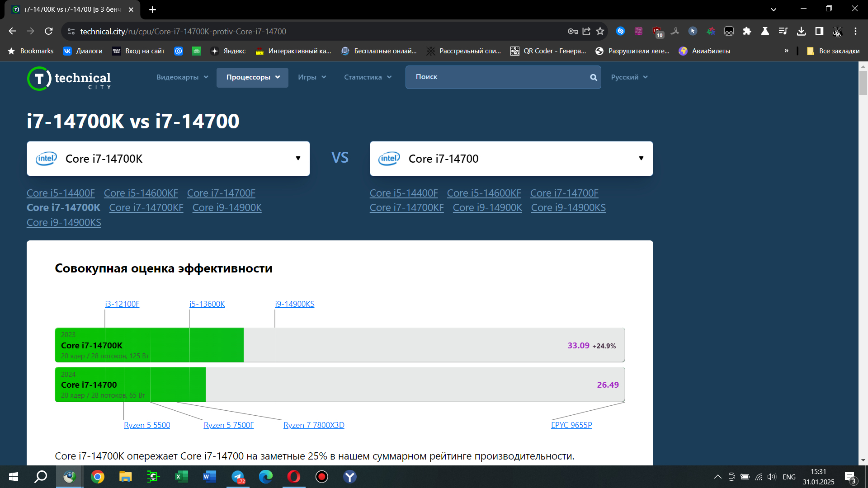This screenshot has width=868, height=488.
Task: Open the Ryzen 7 7800X3D link
Action: click(x=314, y=425)
